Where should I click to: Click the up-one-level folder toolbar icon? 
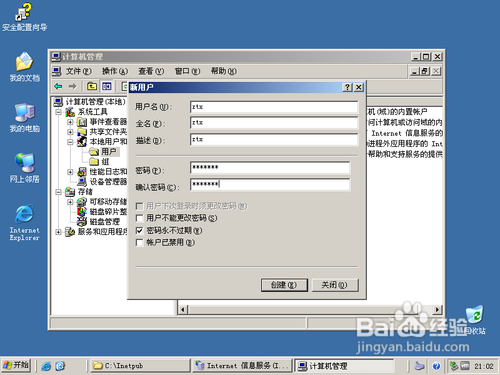pyautogui.click(x=92, y=87)
